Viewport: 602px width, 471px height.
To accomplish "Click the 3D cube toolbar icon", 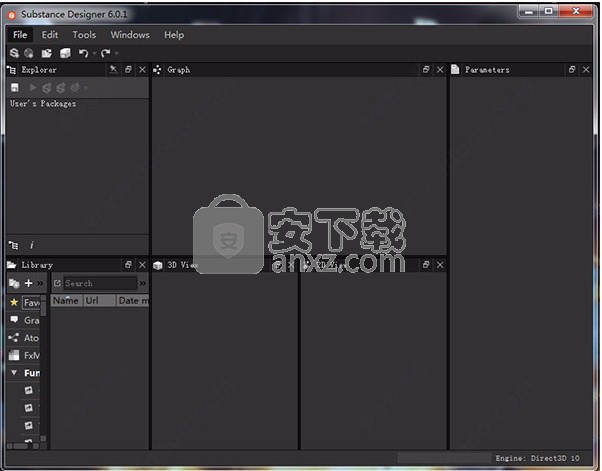I will [65, 53].
